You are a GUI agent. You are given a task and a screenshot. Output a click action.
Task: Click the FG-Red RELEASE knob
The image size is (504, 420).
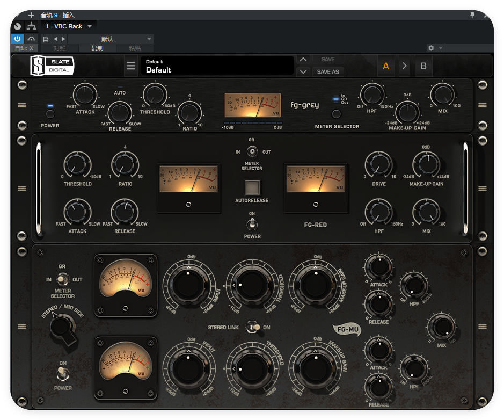coord(125,212)
